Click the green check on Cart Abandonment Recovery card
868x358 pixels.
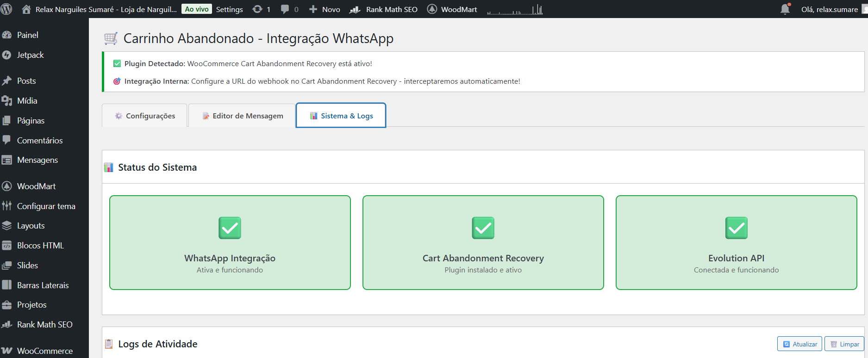(x=483, y=228)
